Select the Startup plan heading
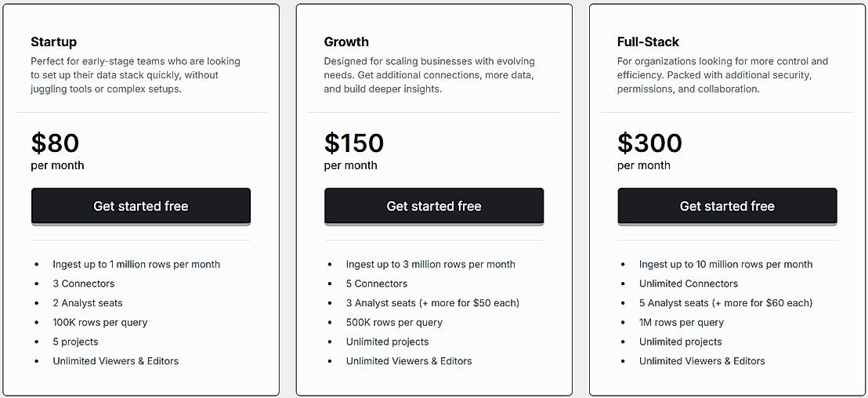868x398 pixels. pyautogui.click(x=54, y=42)
